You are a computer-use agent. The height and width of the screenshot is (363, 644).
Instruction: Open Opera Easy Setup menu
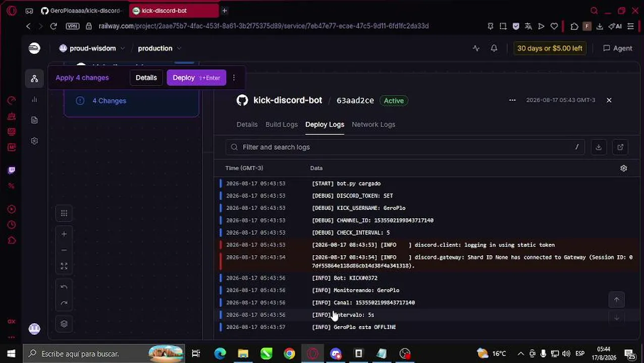pos(630,26)
